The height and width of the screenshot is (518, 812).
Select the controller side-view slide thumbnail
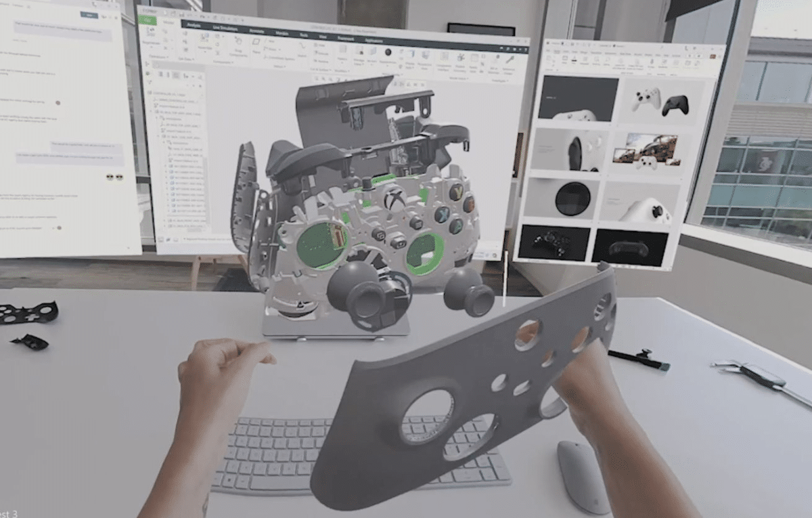(570, 149)
